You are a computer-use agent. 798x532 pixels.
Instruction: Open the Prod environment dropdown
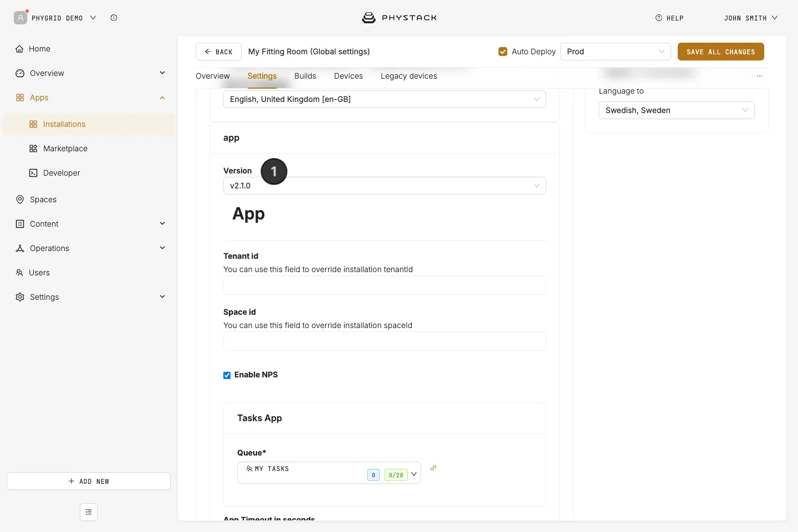[616, 52]
